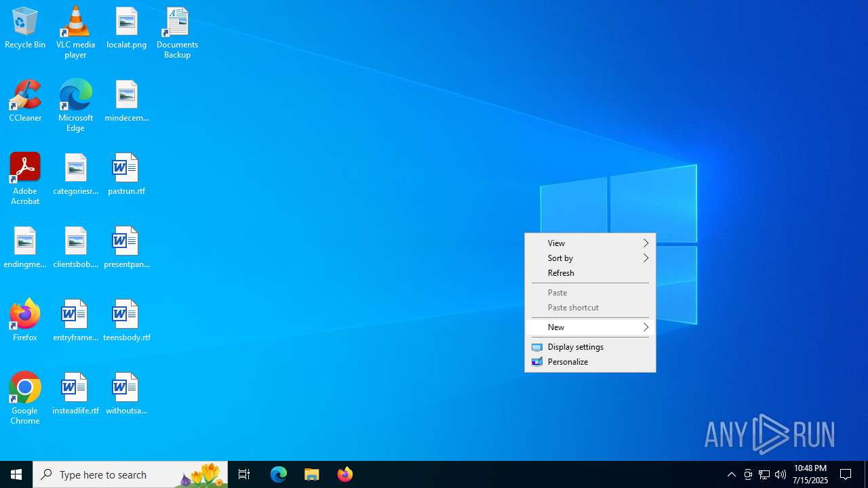This screenshot has height=488, width=868.
Task: Select the insteadlife.rtf document
Action: [x=75, y=394]
